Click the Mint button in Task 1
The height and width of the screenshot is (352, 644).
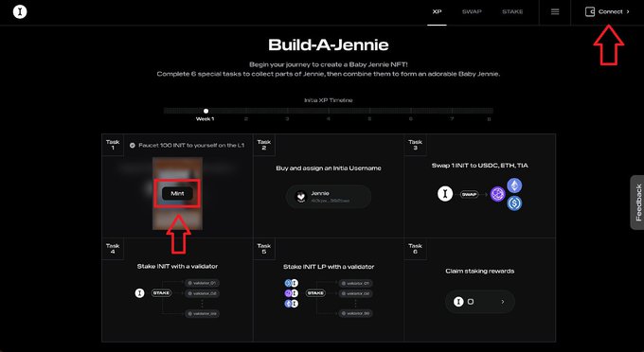(x=177, y=194)
